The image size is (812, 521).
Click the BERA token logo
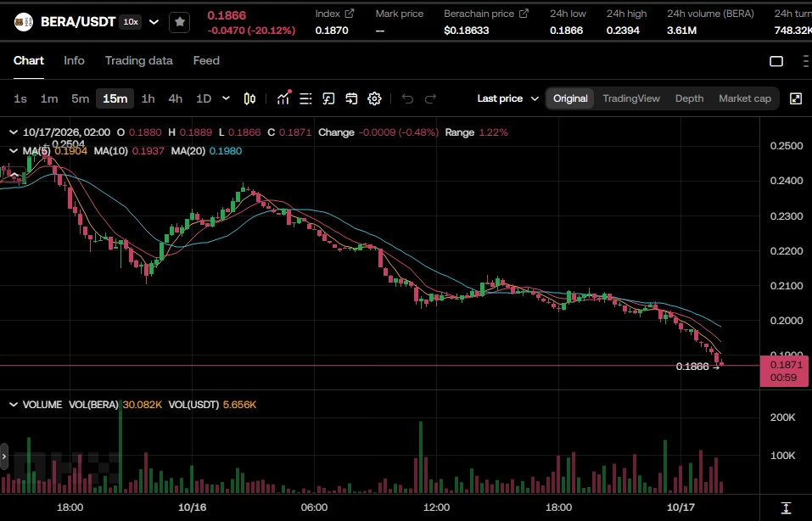point(23,22)
